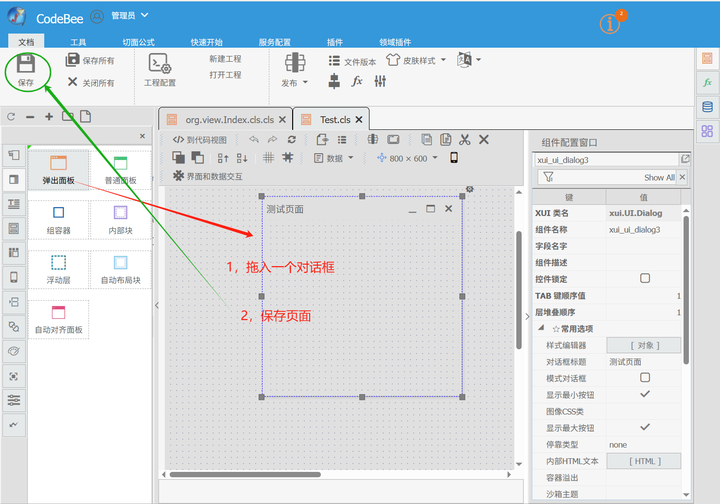
Task: Open the 文档 ribbon tab
Action: tap(26, 42)
